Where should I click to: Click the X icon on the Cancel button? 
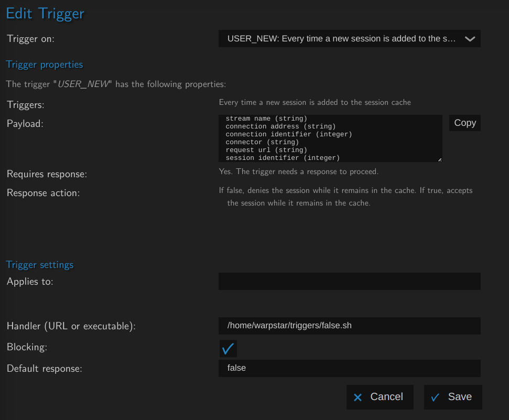358,397
